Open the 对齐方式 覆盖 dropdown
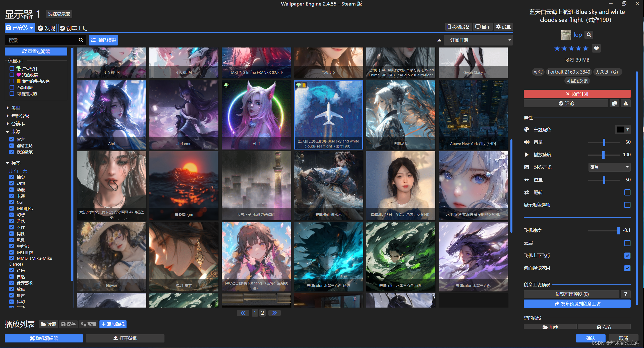The image size is (644, 348). click(x=609, y=167)
